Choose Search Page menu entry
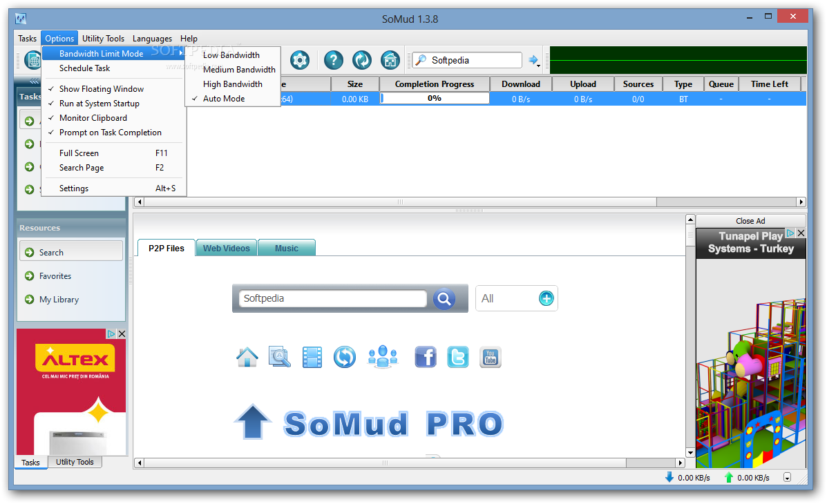827x504 pixels. coord(114,168)
